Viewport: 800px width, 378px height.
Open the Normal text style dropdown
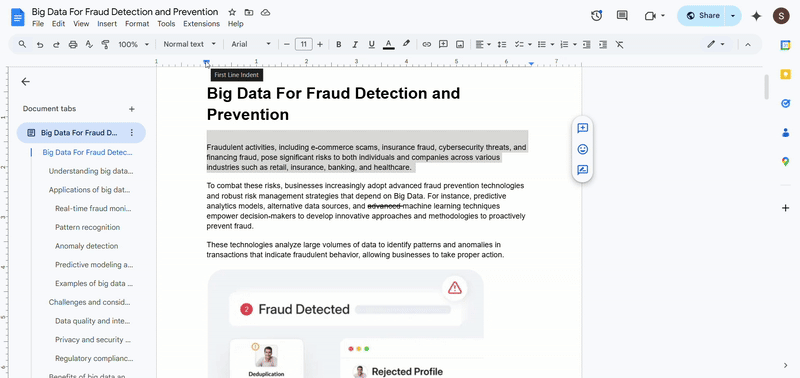coord(189,44)
